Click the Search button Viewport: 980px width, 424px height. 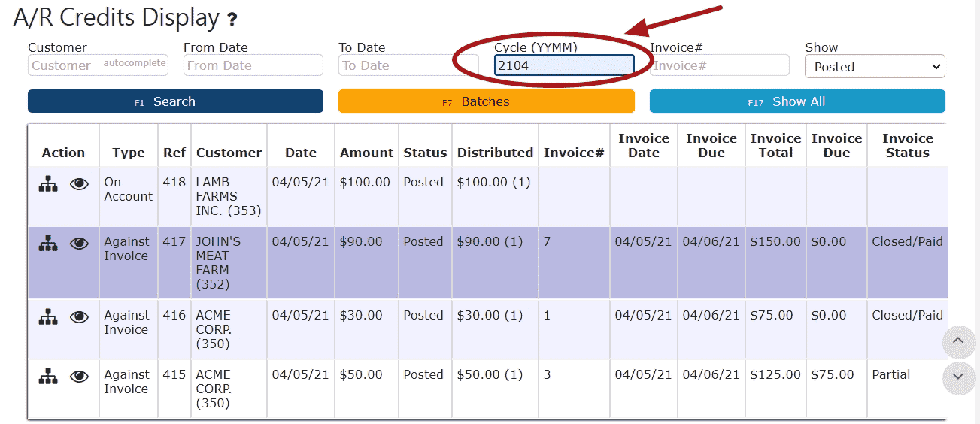point(175,101)
